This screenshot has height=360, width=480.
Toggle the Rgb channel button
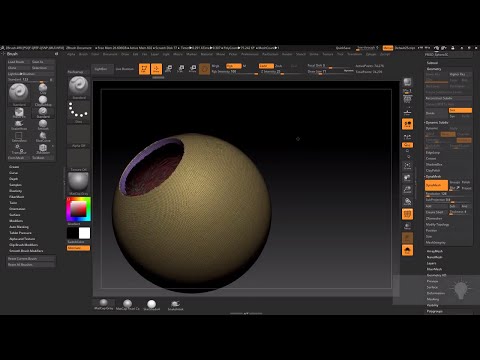(234, 66)
